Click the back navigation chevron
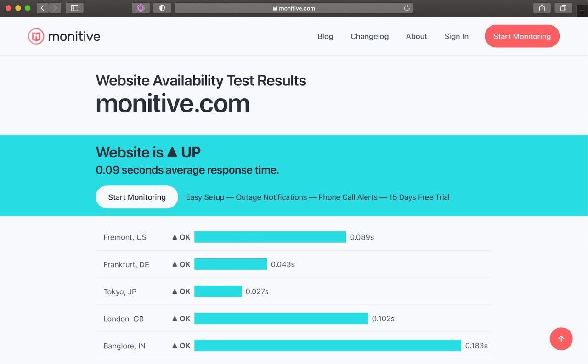Image resolution: width=588 pixels, height=364 pixels. click(42, 8)
